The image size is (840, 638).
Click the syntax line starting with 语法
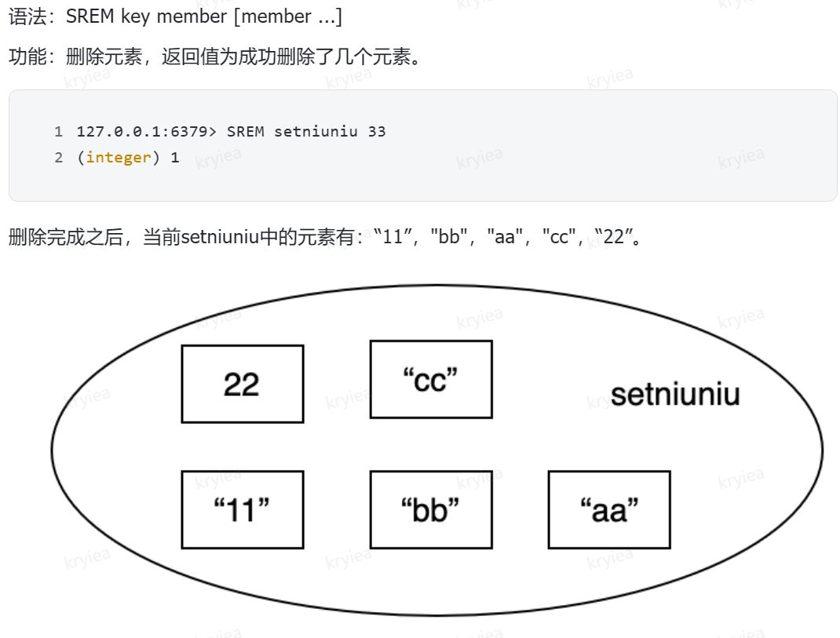174,16
